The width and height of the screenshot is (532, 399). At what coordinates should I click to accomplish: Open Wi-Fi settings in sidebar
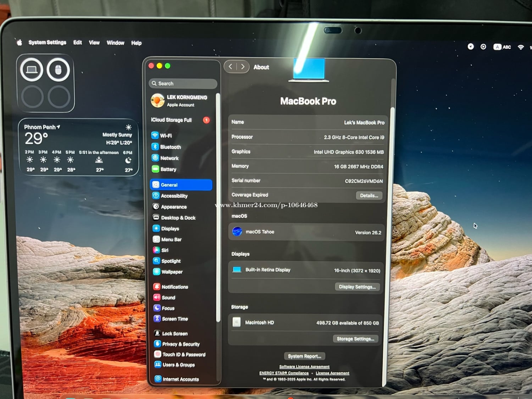(x=165, y=135)
